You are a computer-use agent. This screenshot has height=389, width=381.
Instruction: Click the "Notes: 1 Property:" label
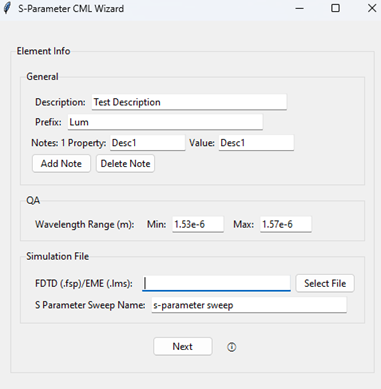tap(69, 143)
